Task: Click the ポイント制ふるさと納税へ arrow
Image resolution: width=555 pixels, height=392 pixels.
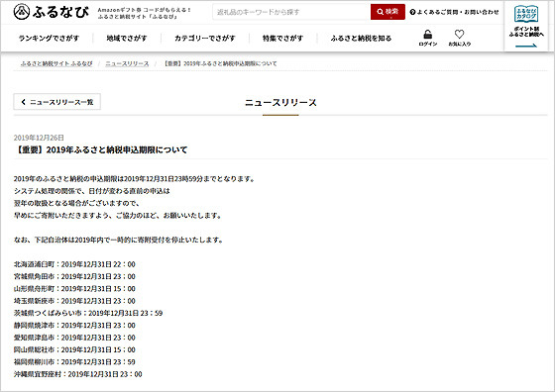Action: [x=526, y=46]
